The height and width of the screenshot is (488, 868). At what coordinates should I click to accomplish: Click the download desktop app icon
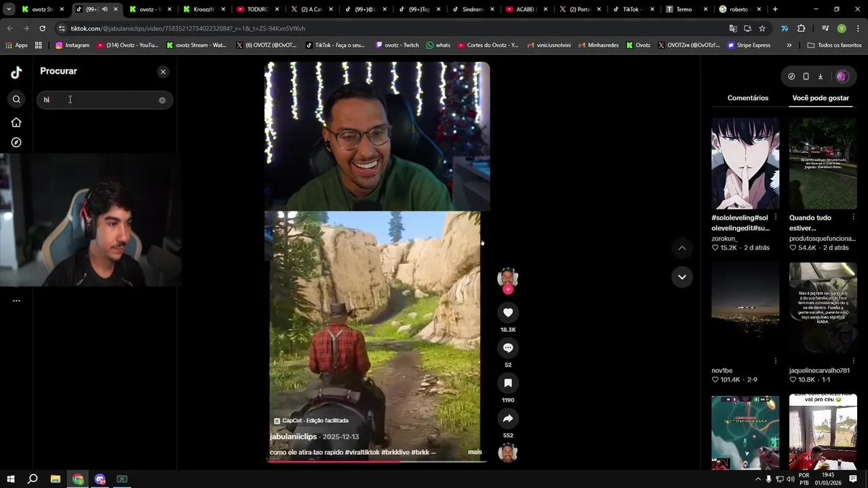pyautogui.click(x=820, y=77)
